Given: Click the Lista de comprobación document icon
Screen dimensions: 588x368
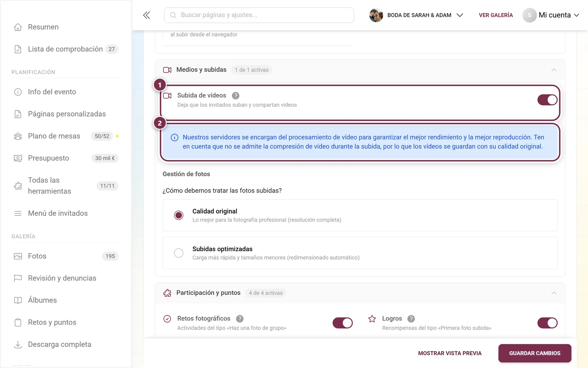Looking at the screenshot, I should tap(18, 49).
